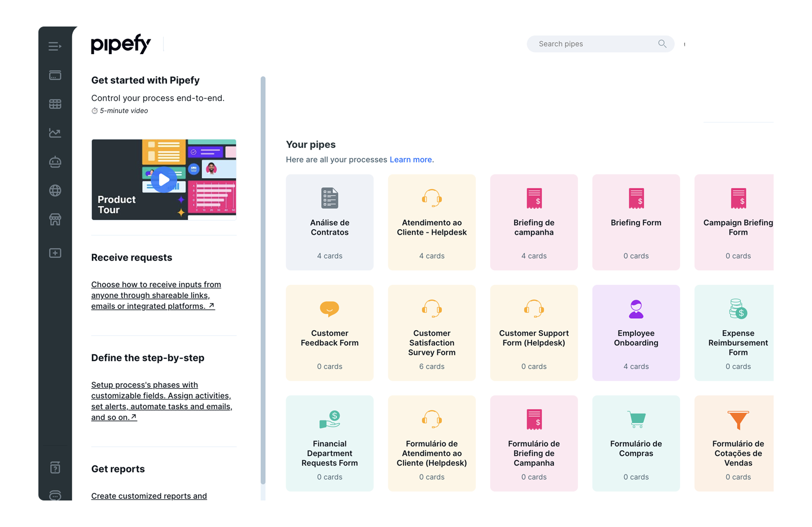Open the Learn more link

[x=411, y=160]
